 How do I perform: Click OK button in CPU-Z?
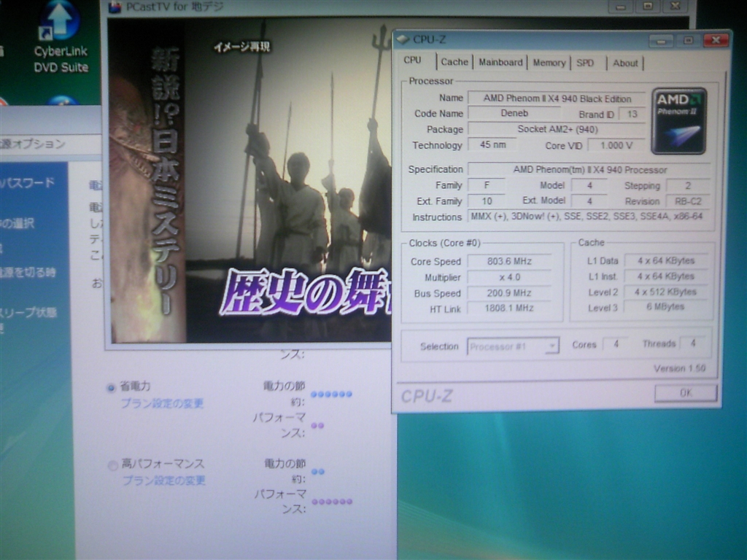[686, 393]
